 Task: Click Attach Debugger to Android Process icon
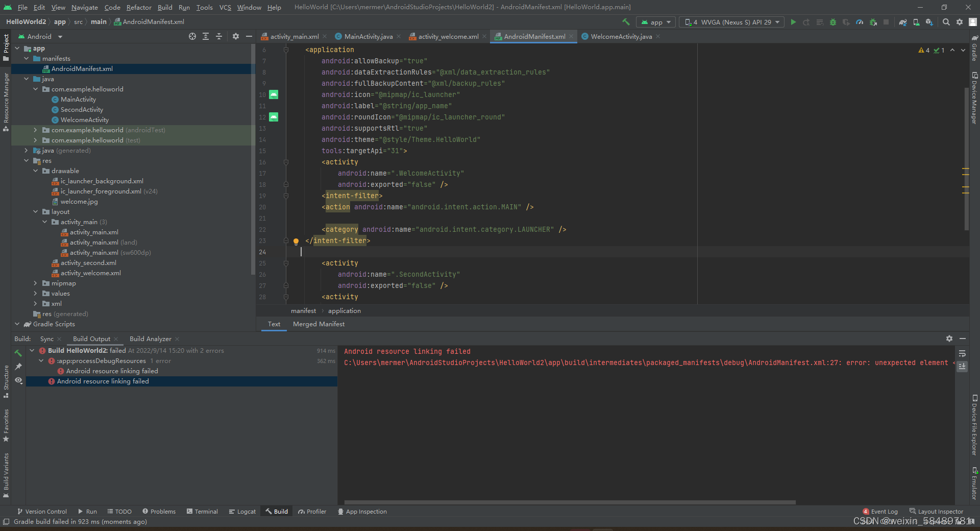click(x=873, y=22)
